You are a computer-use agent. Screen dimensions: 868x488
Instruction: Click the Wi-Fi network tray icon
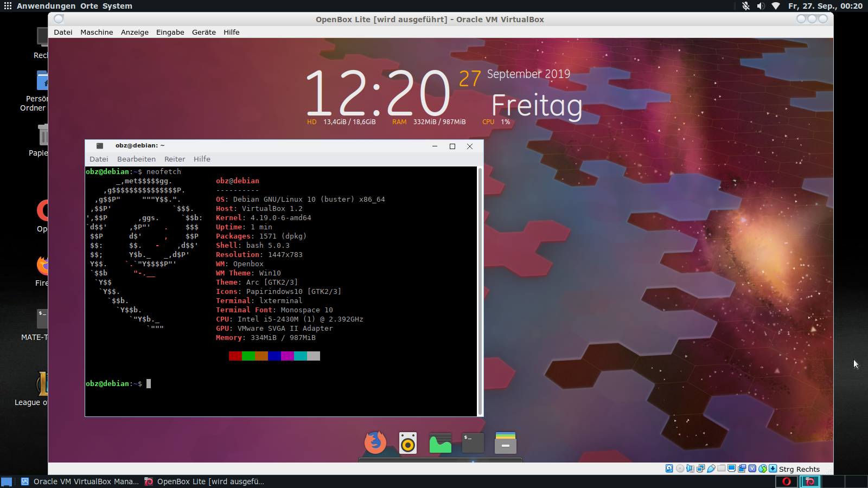(776, 6)
